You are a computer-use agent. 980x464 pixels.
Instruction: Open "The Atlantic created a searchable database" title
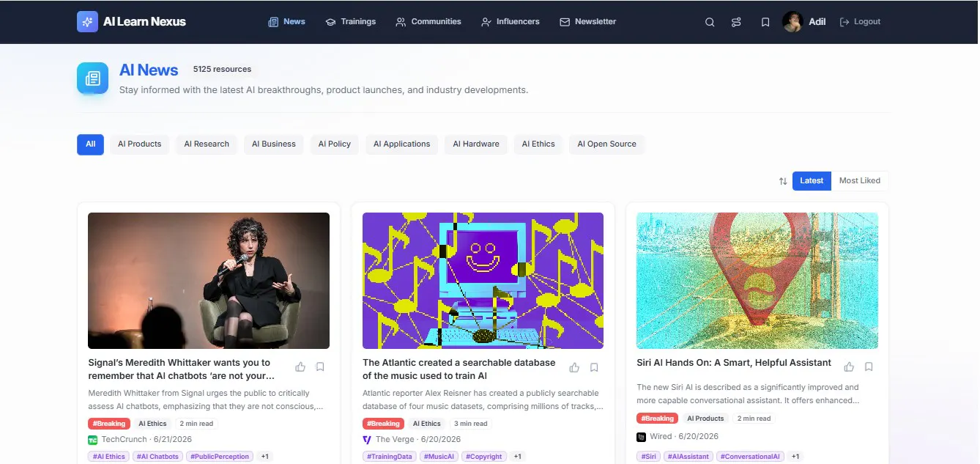(459, 369)
